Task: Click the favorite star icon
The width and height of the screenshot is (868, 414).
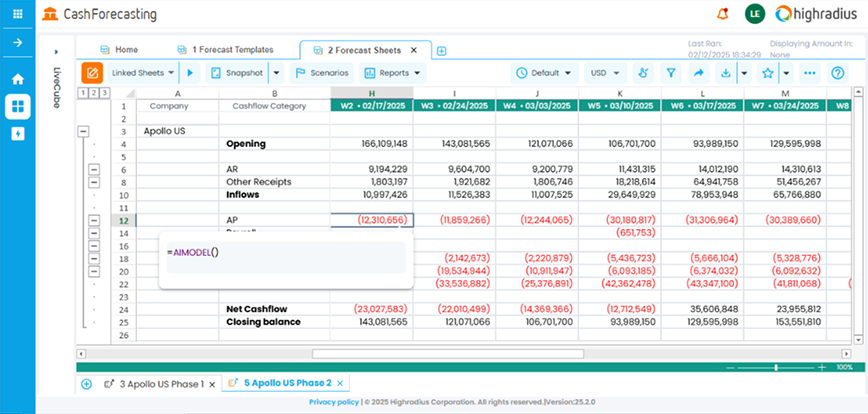Action: 767,73
